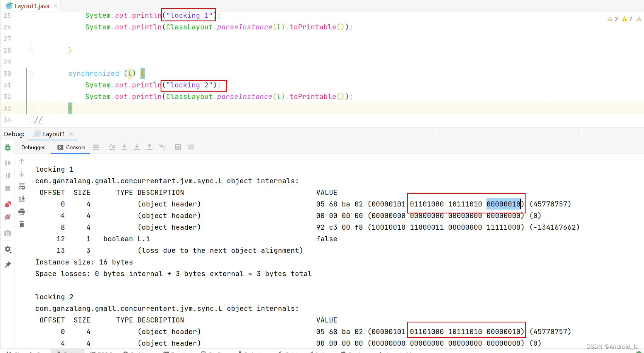Viewport: 644px width, 353px height.
Task: Collapse synchronized block fold marker line 30
Action: point(31,73)
